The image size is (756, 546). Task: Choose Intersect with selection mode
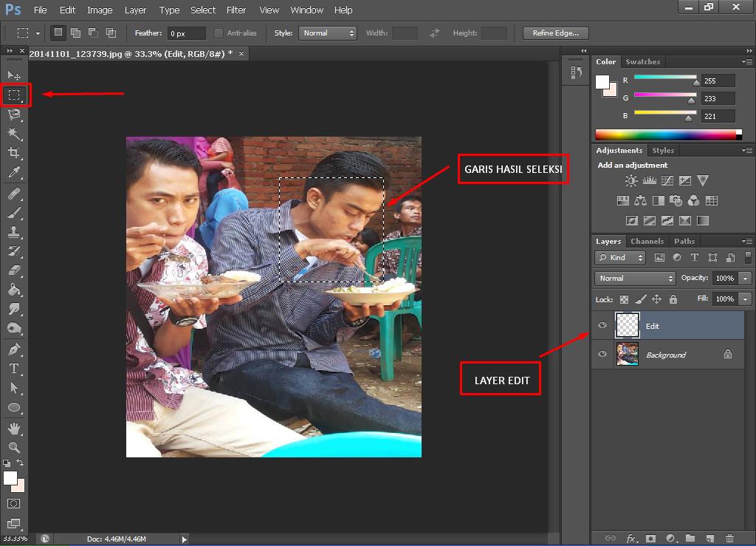tap(111, 33)
